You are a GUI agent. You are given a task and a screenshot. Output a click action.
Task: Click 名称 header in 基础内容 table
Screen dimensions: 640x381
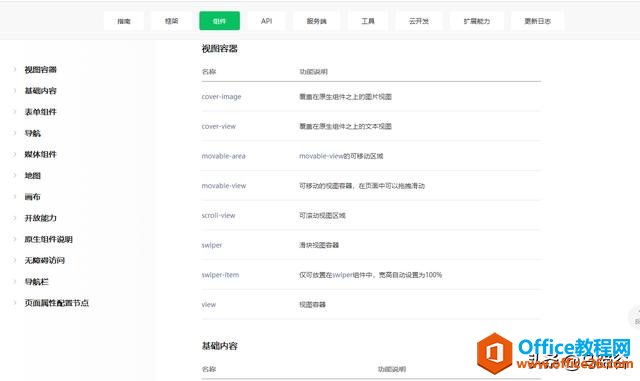(x=209, y=369)
